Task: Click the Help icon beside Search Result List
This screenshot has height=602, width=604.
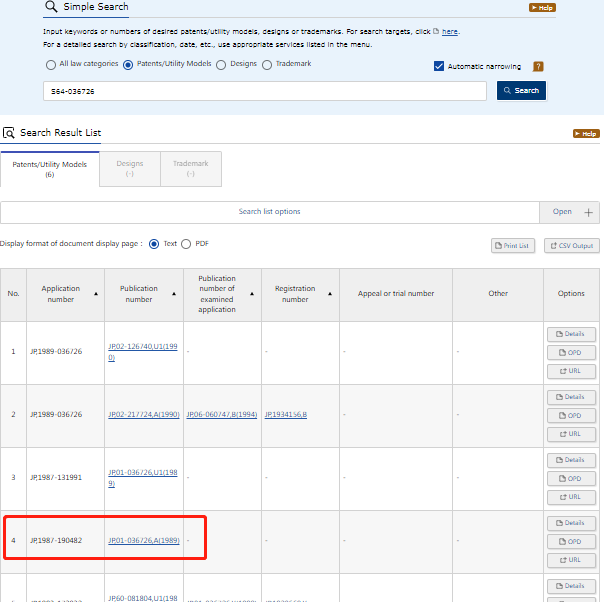Action: tap(585, 133)
